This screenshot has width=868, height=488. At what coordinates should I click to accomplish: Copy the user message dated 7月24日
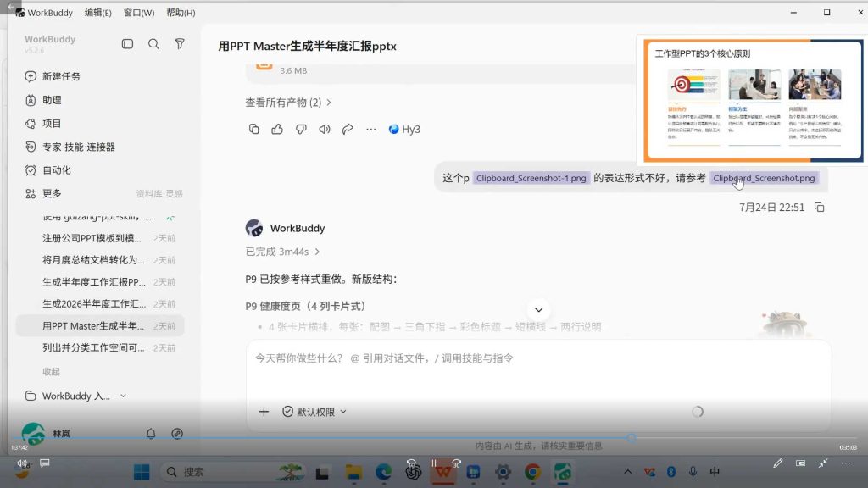point(820,208)
